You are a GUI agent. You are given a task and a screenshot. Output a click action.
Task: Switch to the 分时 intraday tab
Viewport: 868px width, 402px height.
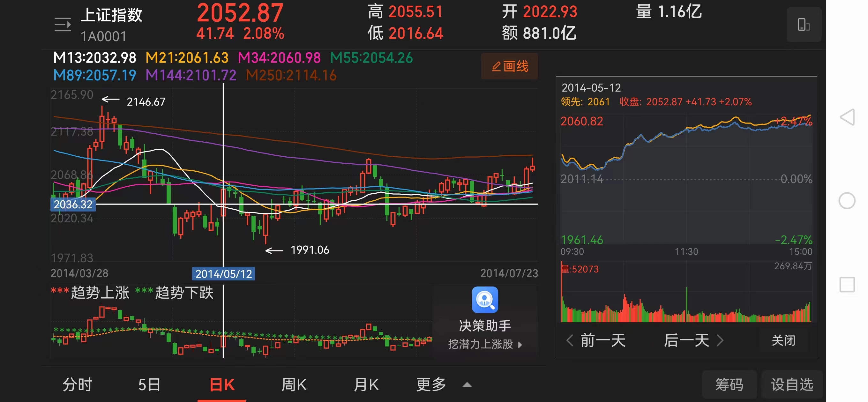click(x=77, y=384)
